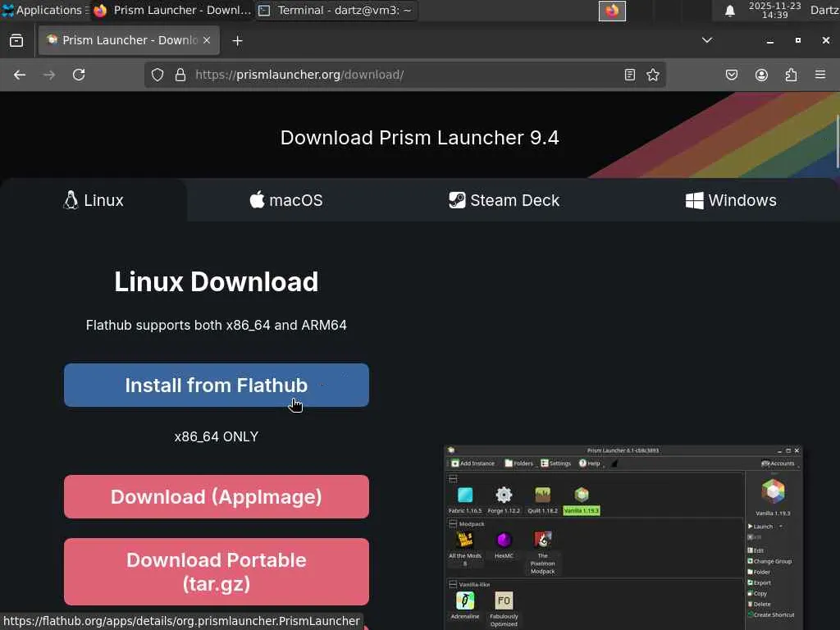840x630 pixels.
Task: Switch to the Terminal window in taskbar
Action: pos(336,10)
